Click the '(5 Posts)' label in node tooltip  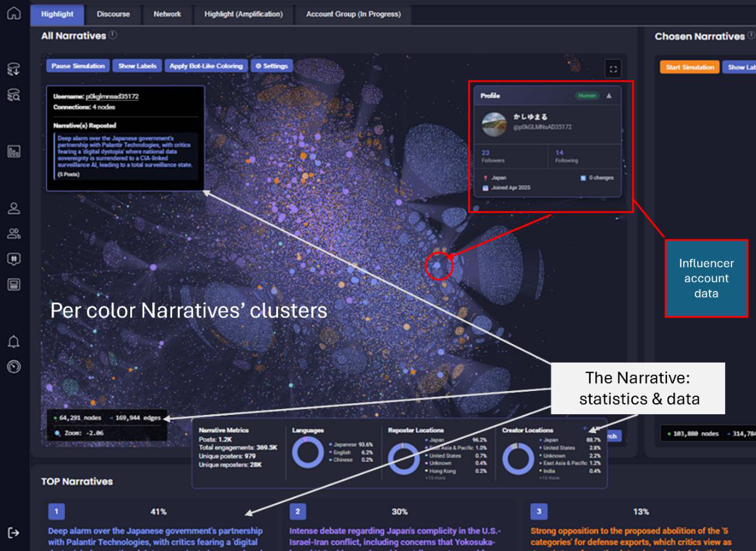click(x=68, y=174)
